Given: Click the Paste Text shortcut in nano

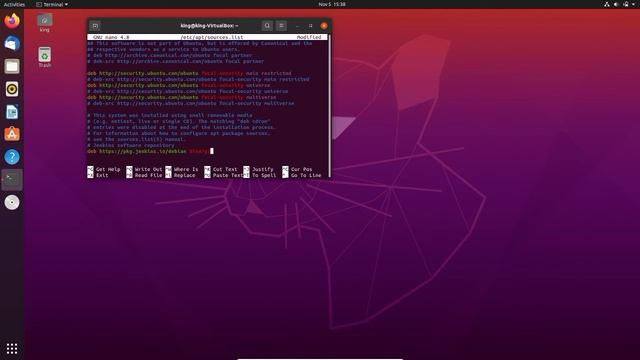Looking at the screenshot, I should pos(224,175).
